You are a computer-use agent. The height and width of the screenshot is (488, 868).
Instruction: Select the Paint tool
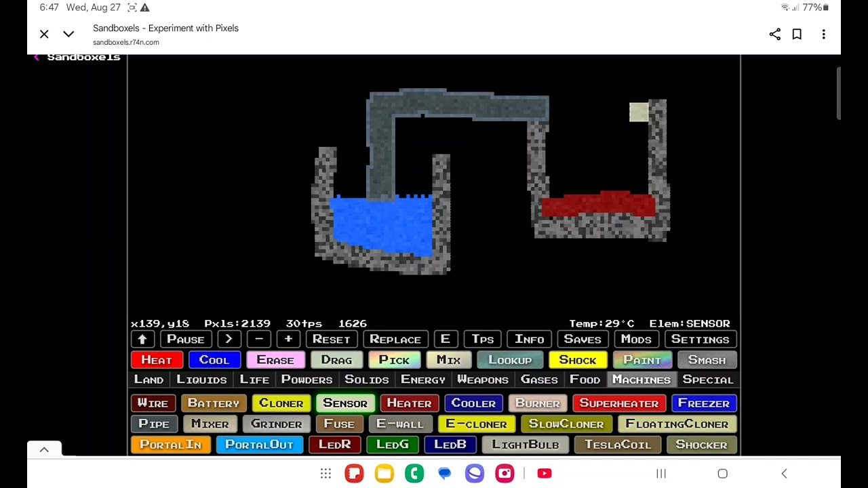click(642, 361)
